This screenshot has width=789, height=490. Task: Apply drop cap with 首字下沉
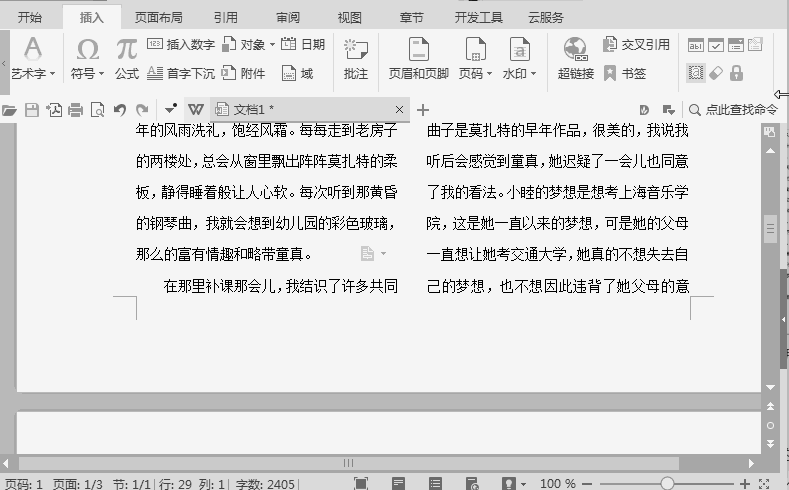point(181,73)
